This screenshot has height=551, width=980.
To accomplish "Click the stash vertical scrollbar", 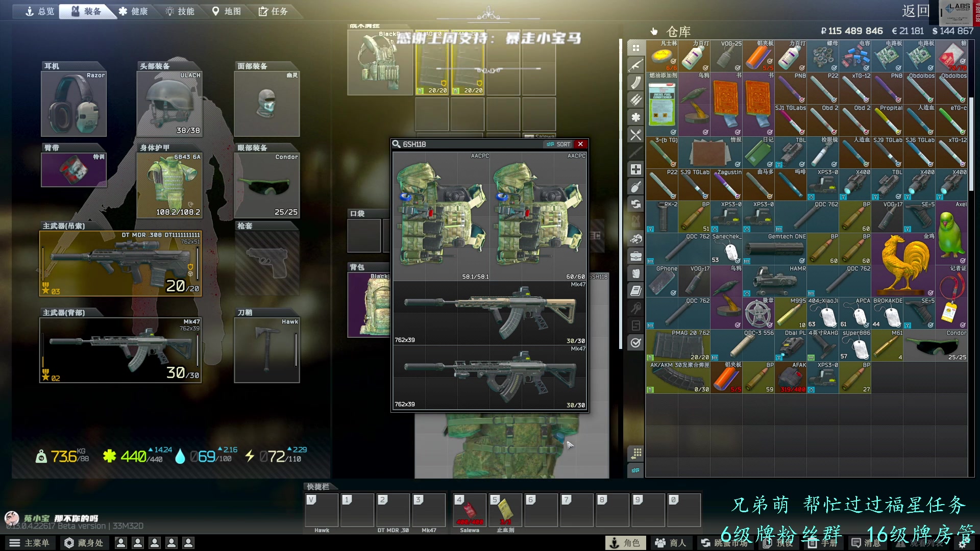I will [972, 144].
